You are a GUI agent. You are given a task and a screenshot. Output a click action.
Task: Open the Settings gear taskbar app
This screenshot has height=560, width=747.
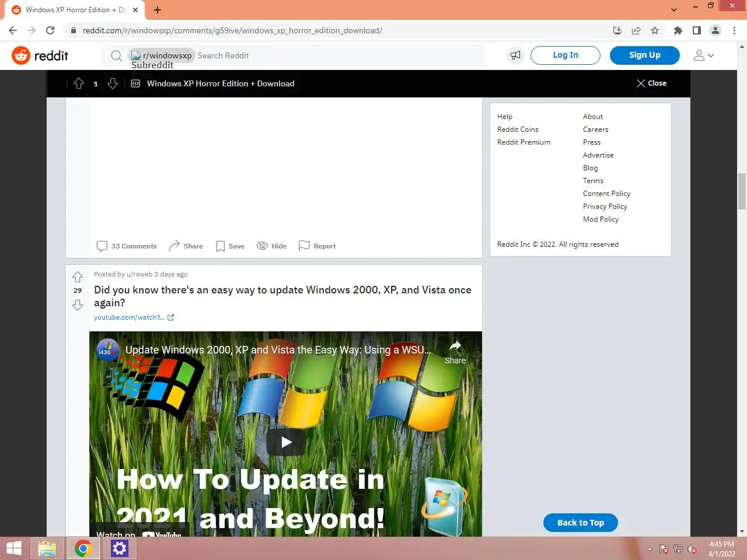pos(120,548)
